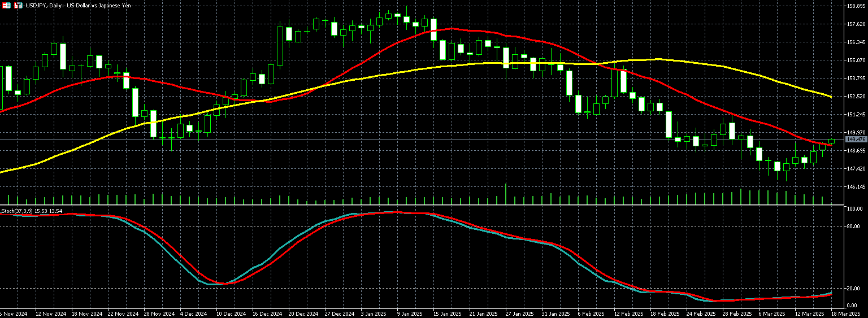The width and height of the screenshot is (868, 318).
Task: Click the 12 Mar 2025 date label
Action: coord(809,313)
